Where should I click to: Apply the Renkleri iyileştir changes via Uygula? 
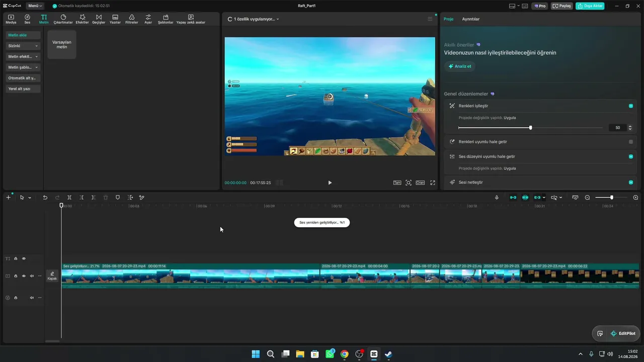510,118
